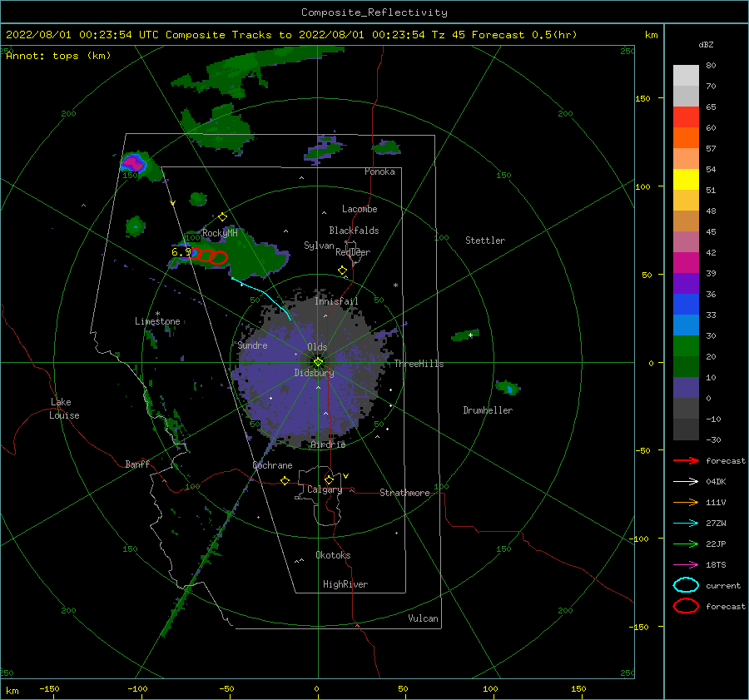Click the magenta 18TS arrow legend icon

(686, 565)
